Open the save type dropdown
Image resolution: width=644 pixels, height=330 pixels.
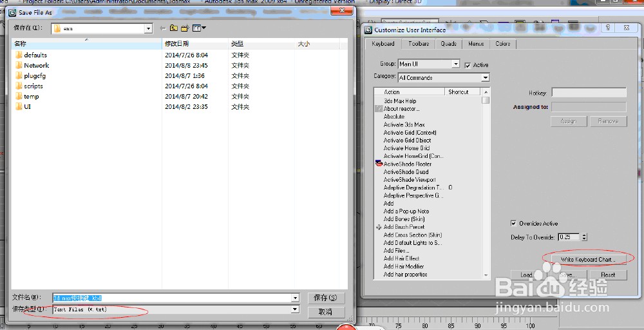(295, 309)
